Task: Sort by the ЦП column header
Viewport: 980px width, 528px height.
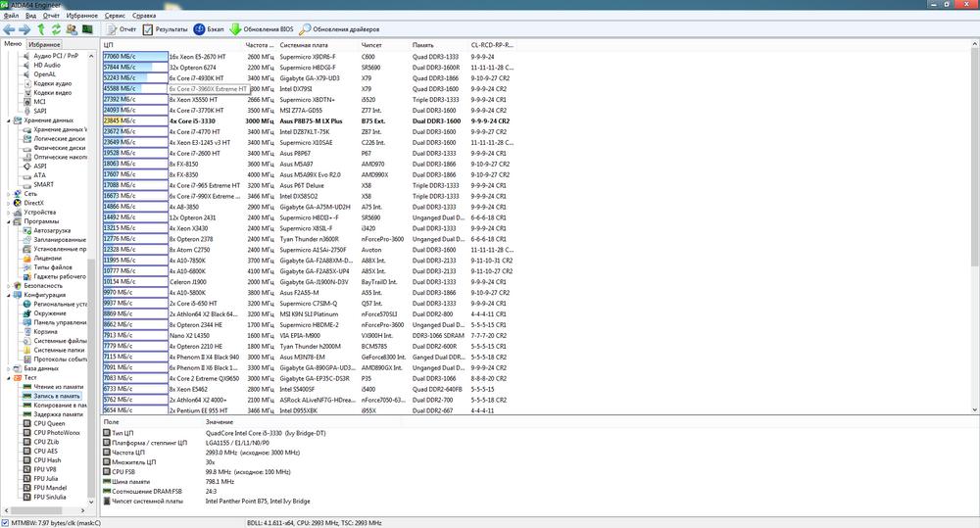Action: pos(172,45)
